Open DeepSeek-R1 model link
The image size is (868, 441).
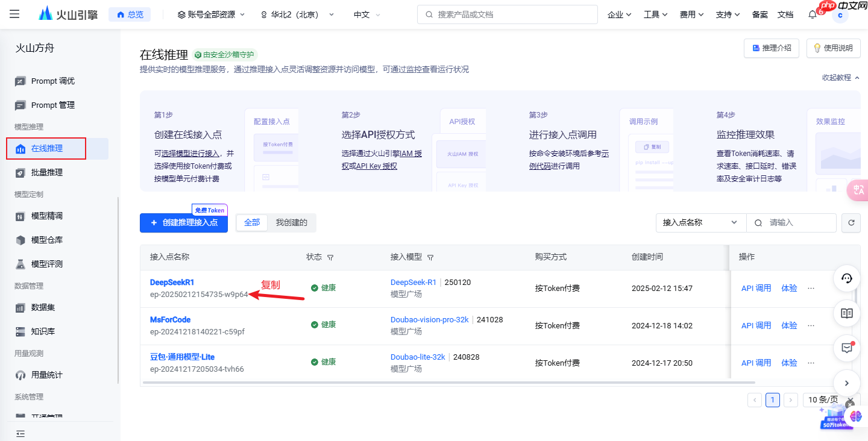point(415,281)
